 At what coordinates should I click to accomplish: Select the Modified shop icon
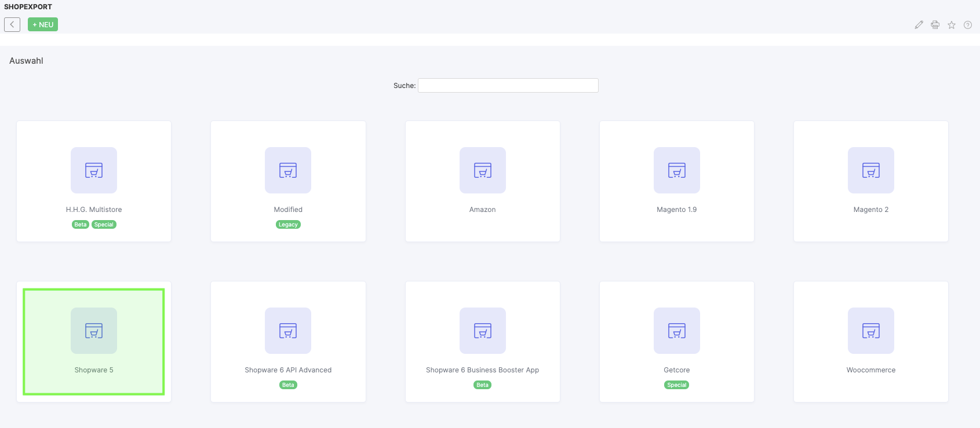pos(288,170)
